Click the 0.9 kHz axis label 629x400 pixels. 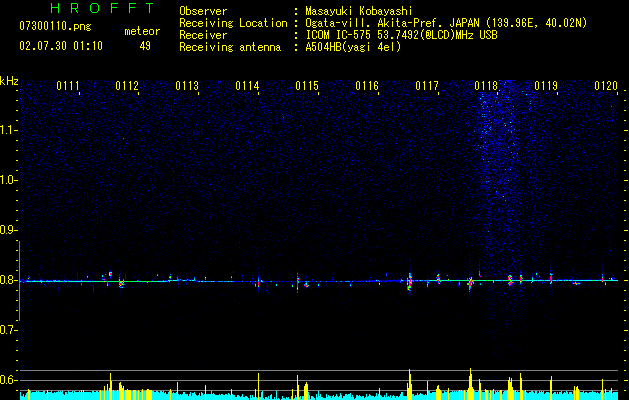(8, 230)
